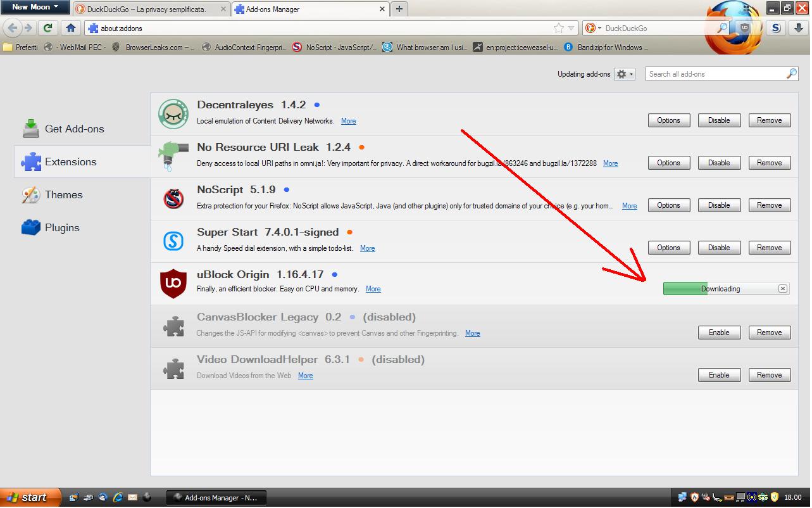
Task: Click the Super Start extension icon
Action: (x=173, y=241)
